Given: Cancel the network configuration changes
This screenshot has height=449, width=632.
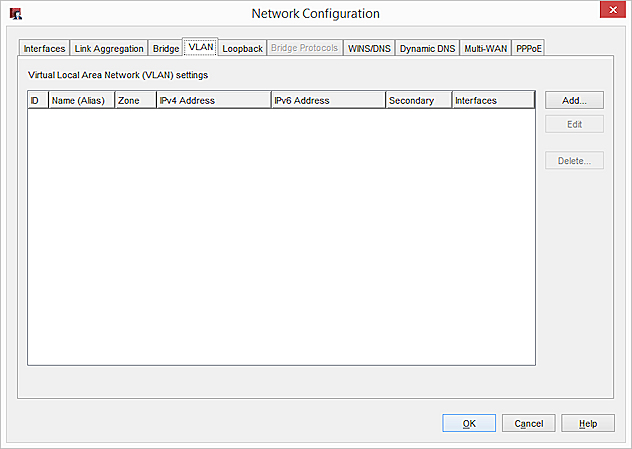Looking at the screenshot, I should tap(528, 423).
